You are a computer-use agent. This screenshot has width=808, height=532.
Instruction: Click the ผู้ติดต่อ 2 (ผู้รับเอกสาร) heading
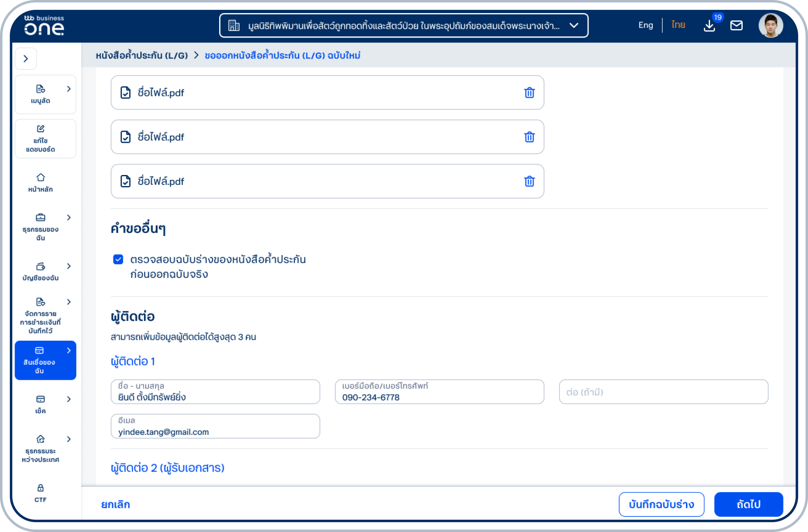[168, 468]
